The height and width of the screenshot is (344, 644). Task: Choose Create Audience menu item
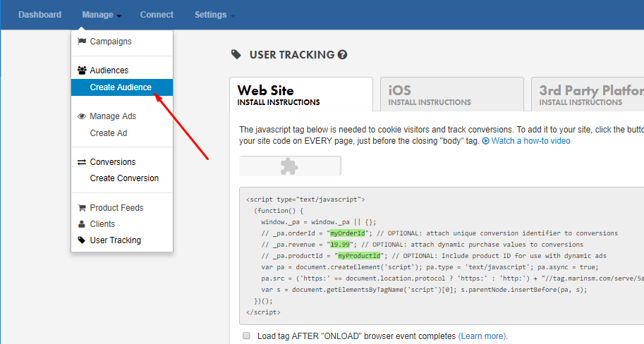[x=122, y=87]
